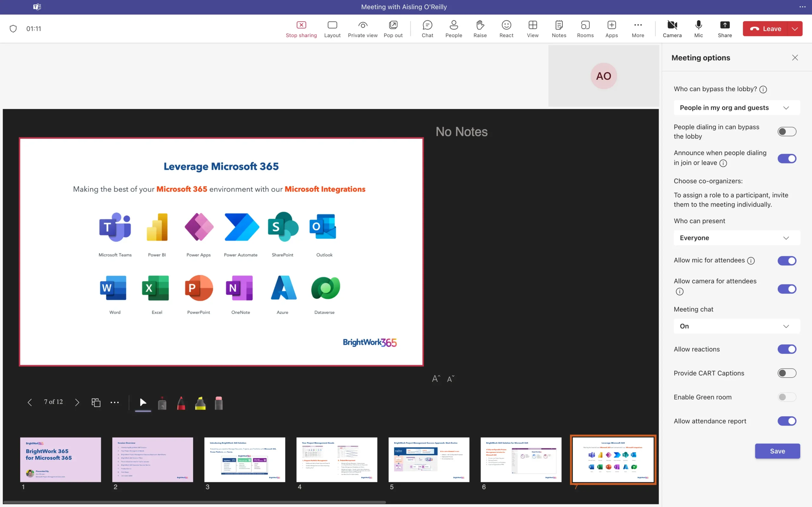Open grid view of slides icon
This screenshot has height=507, width=812.
click(x=96, y=402)
